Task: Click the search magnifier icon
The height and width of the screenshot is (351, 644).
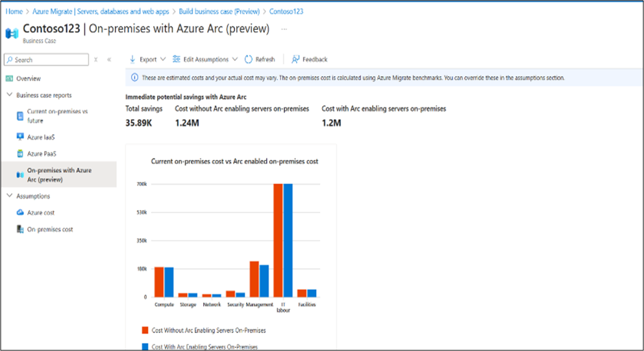Action: pos(10,60)
